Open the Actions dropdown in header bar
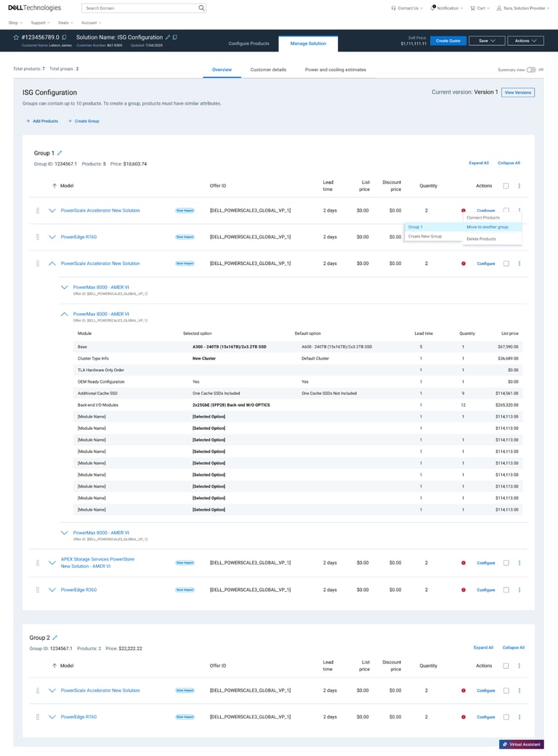 pyautogui.click(x=525, y=41)
